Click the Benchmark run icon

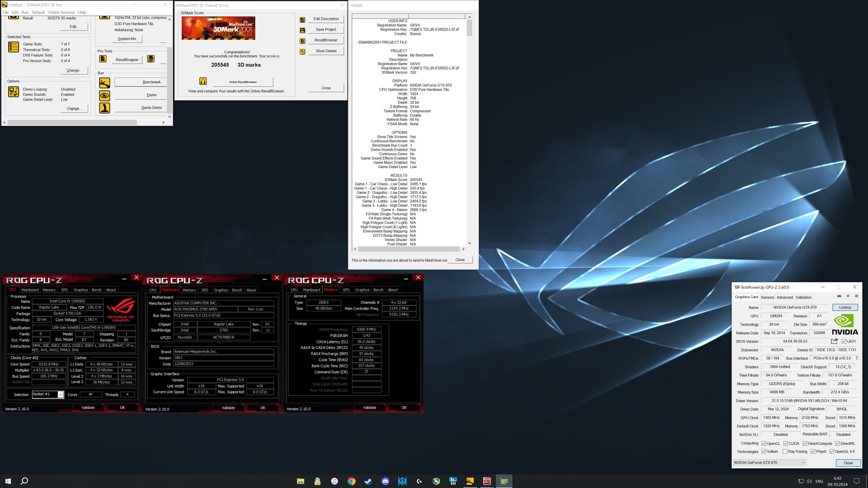coord(104,83)
